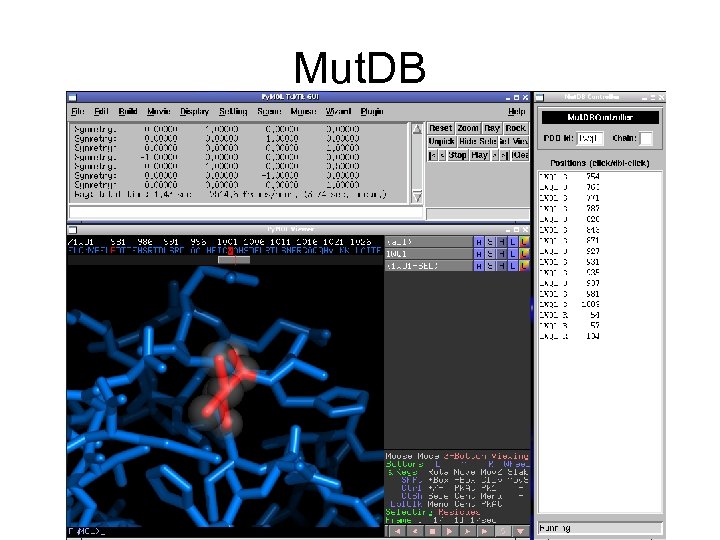This screenshot has width=720, height=540.
Task: Open the Wizard menu
Action: 338,111
